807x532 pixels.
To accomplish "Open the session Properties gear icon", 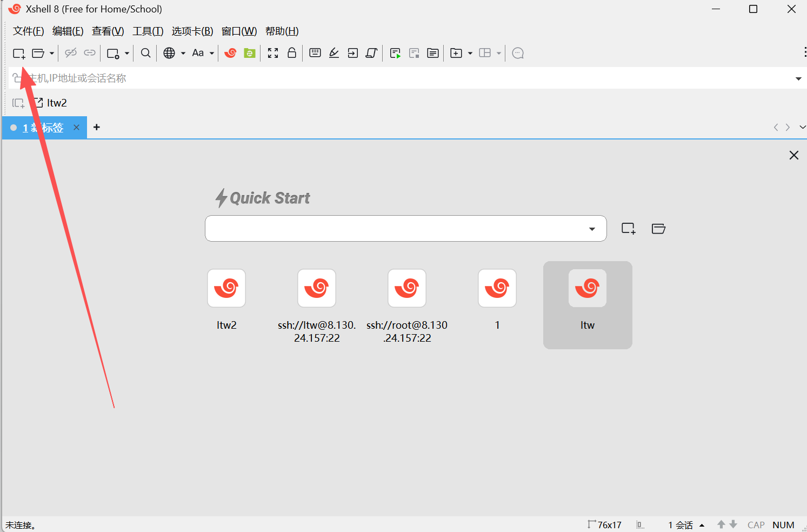I will [113, 53].
